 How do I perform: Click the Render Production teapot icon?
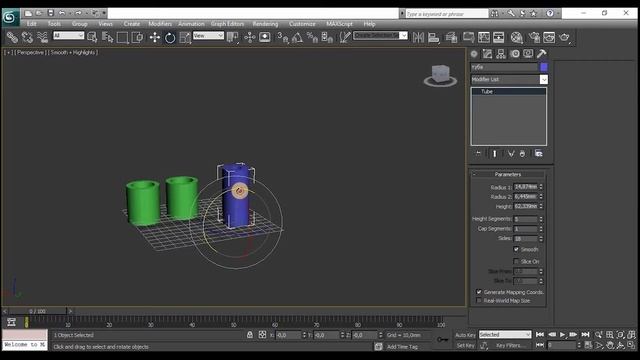564,38
